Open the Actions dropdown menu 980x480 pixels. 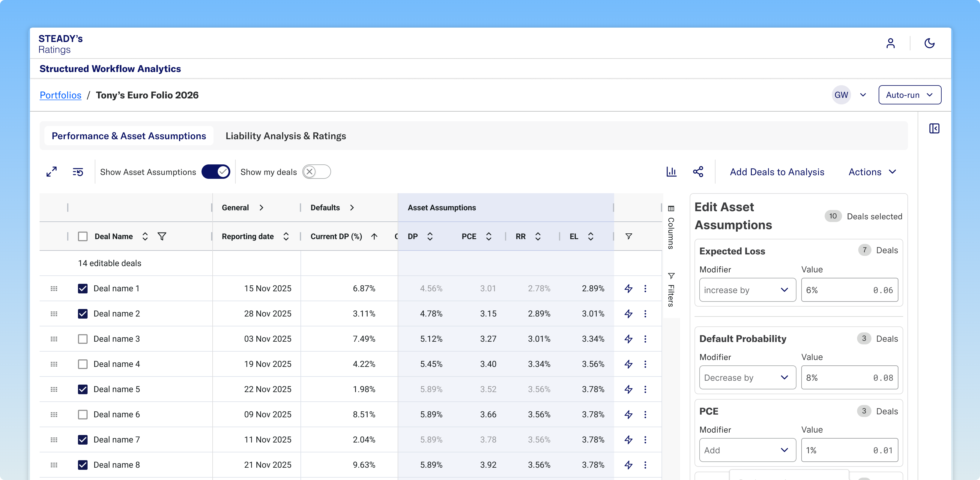(872, 172)
